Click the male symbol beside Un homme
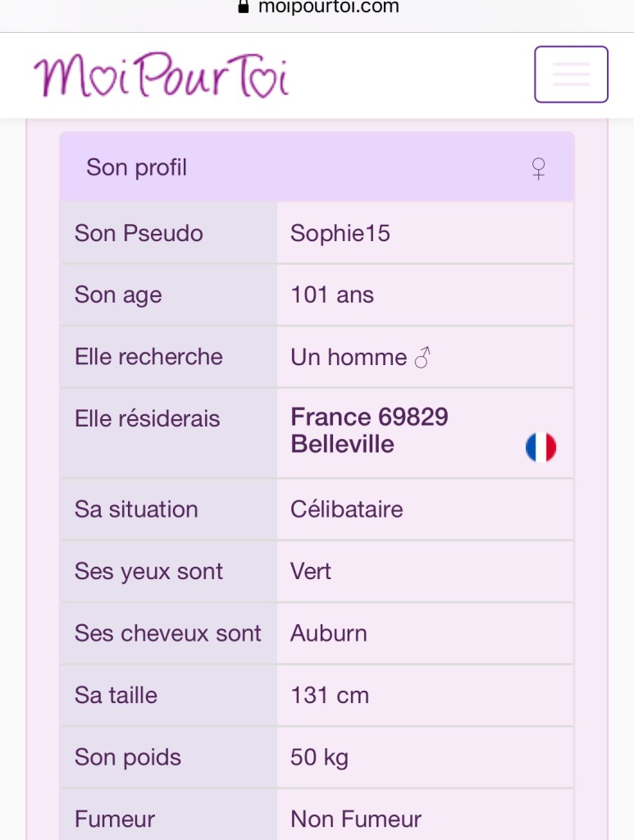This screenshot has width=634, height=840. pyautogui.click(x=422, y=358)
